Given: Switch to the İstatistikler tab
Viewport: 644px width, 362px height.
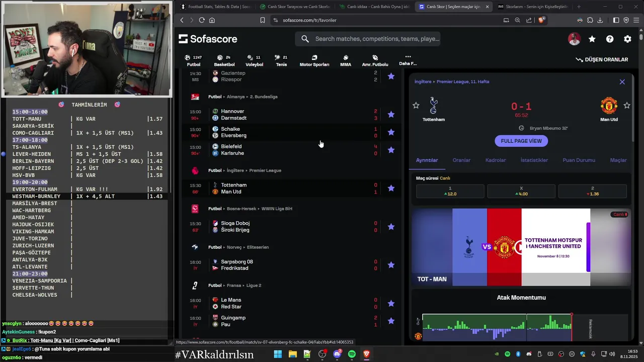Looking at the screenshot, I should 534,160.
